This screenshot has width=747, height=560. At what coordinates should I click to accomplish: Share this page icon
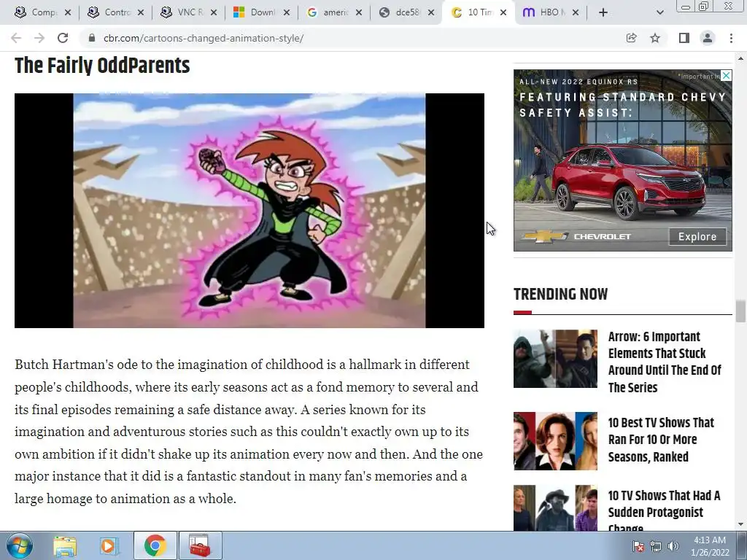tap(631, 38)
